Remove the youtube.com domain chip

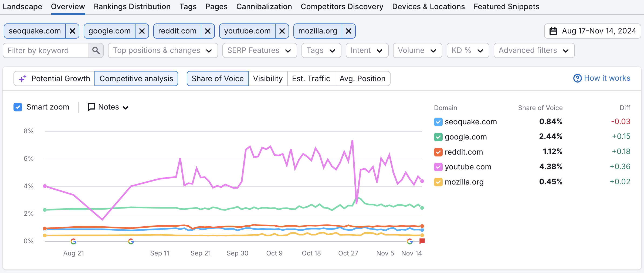click(282, 31)
